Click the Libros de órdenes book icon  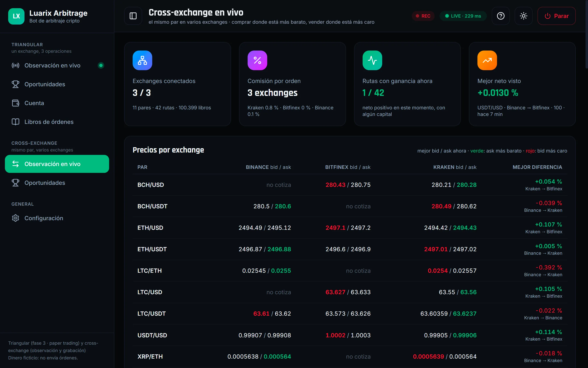tap(16, 122)
